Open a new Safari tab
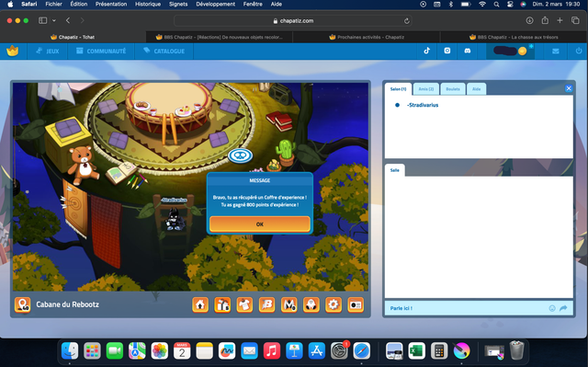The image size is (588, 367). click(x=560, y=20)
